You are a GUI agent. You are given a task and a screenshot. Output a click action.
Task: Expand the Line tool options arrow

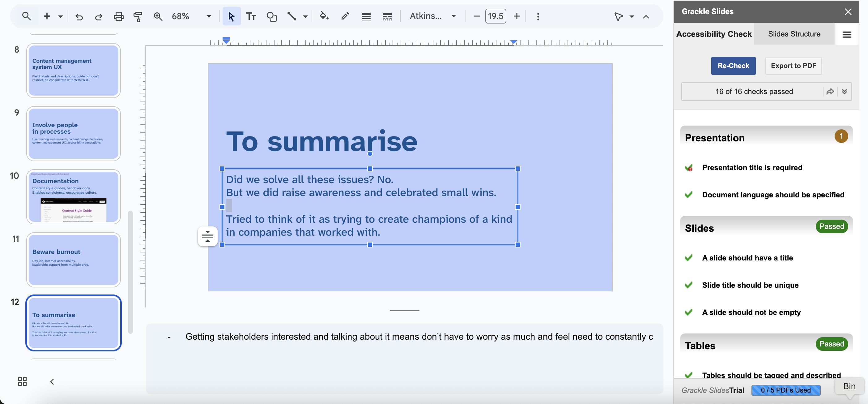tap(305, 16)
